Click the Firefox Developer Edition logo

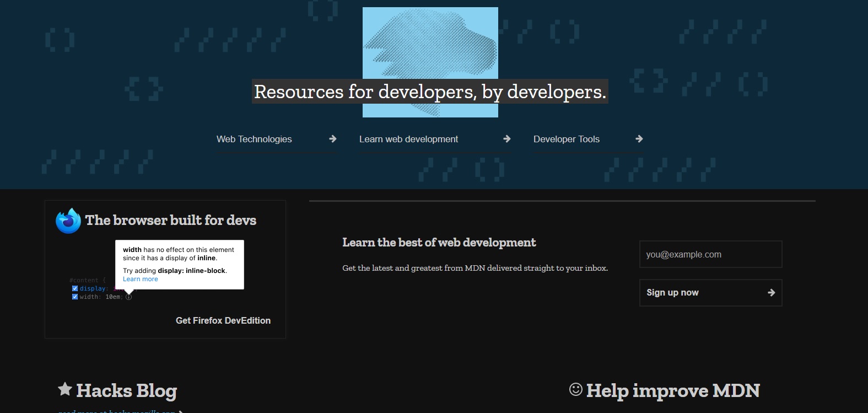coord(68,221)
